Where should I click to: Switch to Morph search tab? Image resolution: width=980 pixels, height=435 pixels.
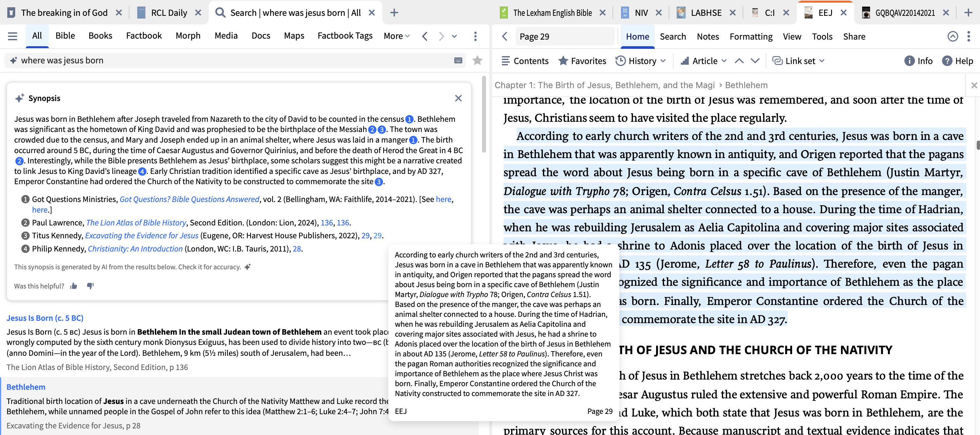188,36
